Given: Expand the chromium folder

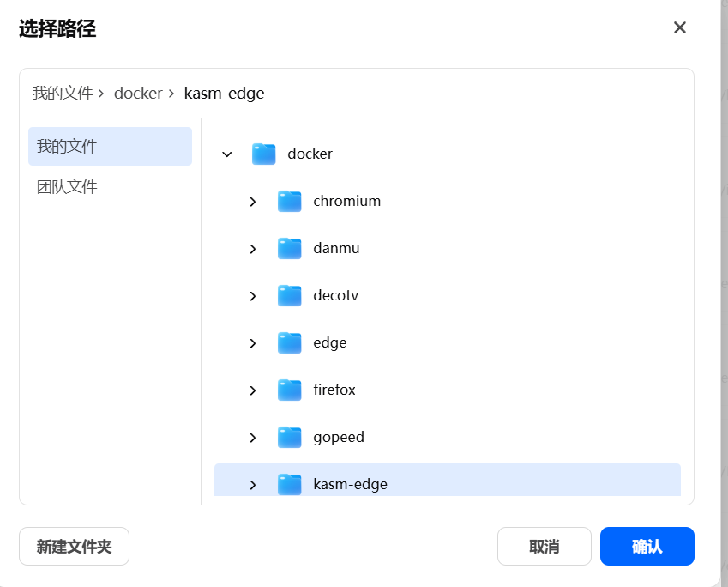Looking at the screenshot, I should pyautogui.click(x=253, y=202).
